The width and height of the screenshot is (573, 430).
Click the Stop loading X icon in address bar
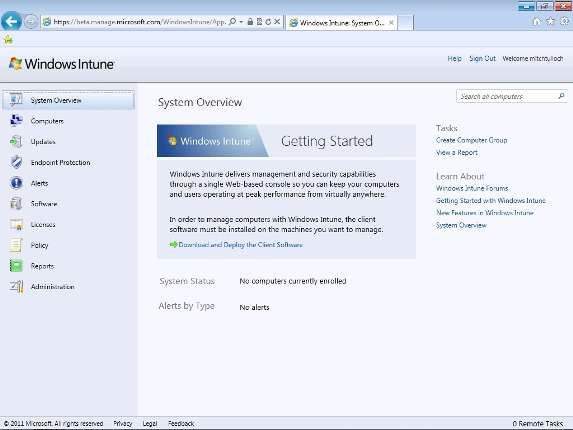pos(277,22)
